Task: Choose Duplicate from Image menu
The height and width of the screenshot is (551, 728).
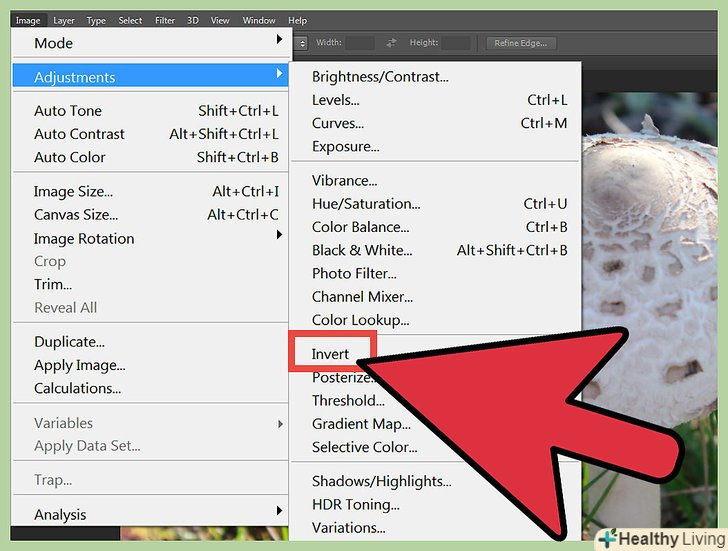Action: pos(151,342)
